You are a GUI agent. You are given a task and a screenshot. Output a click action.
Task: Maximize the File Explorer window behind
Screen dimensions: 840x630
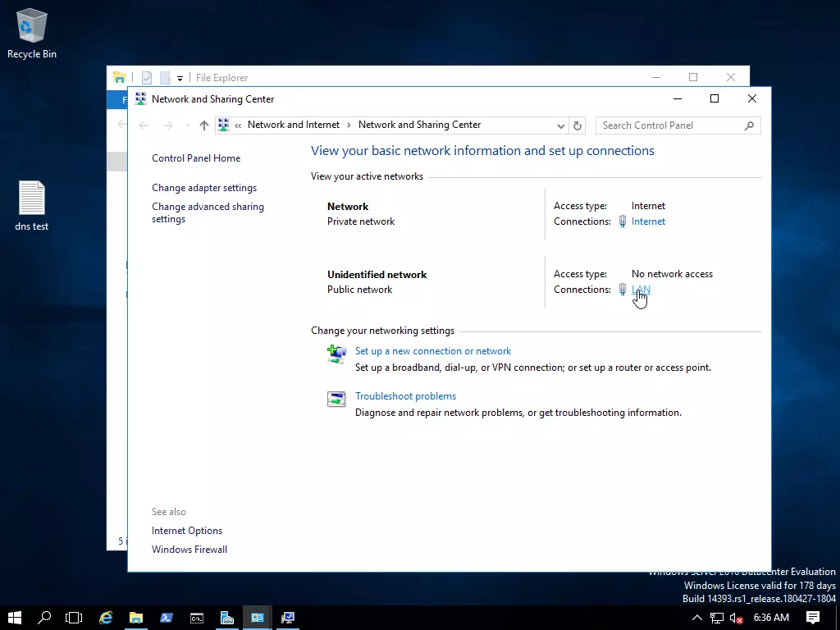[x=693, y=77]
